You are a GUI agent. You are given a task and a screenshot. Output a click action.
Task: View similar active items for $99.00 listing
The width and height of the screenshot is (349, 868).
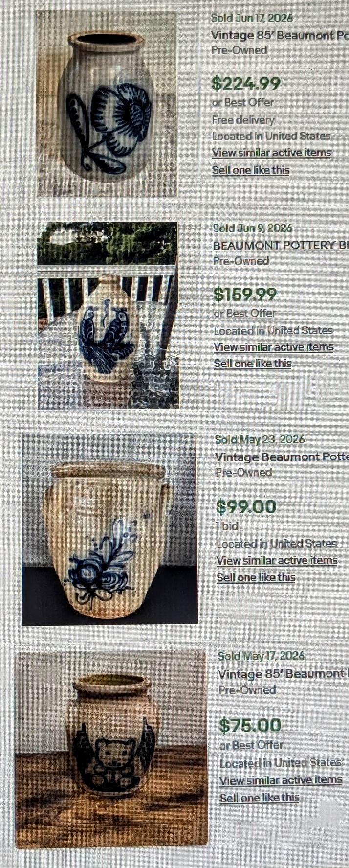pos(277,560)
